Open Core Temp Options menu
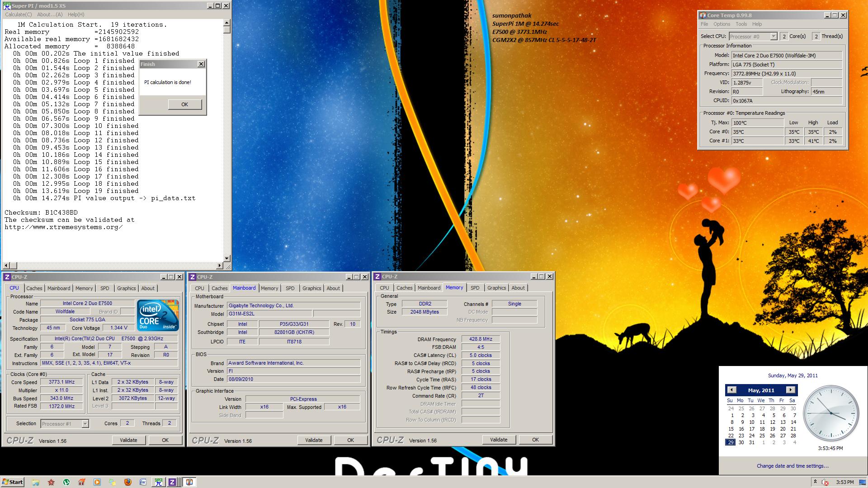Image resolution: width=868 pixels, height=488 pixels. point(722,24)
